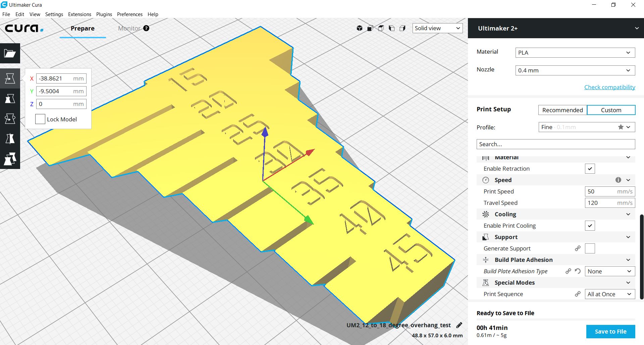This screenshot has width=644, height=345.
Task: Switch to the Monitor tab
Action: [x=129, y=28]
